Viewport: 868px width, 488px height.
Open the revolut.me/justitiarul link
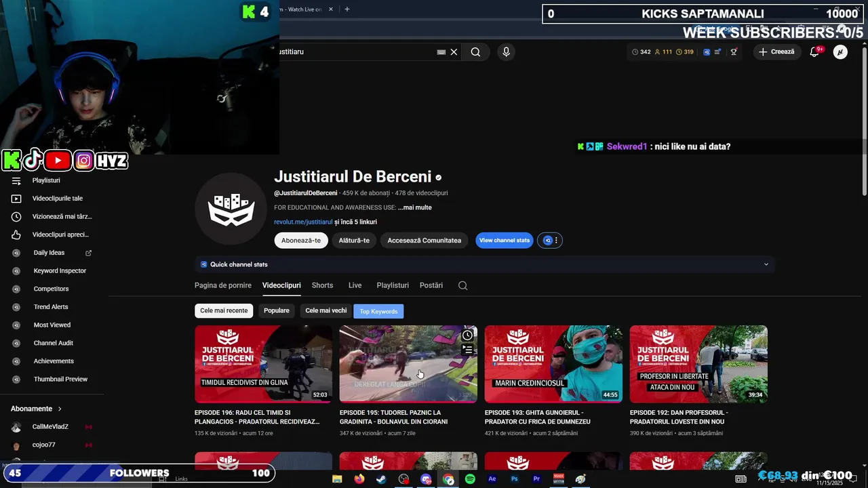[303, 222]
